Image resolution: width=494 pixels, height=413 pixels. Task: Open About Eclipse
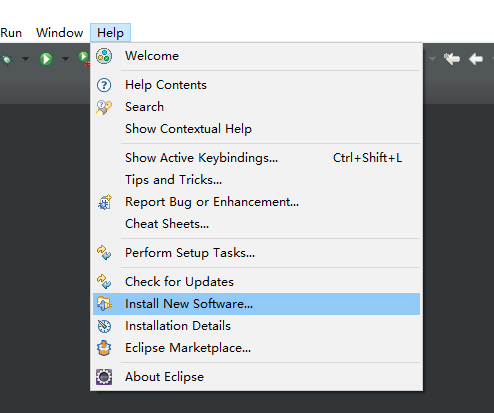pyautogui.click(x=256, y=377)
